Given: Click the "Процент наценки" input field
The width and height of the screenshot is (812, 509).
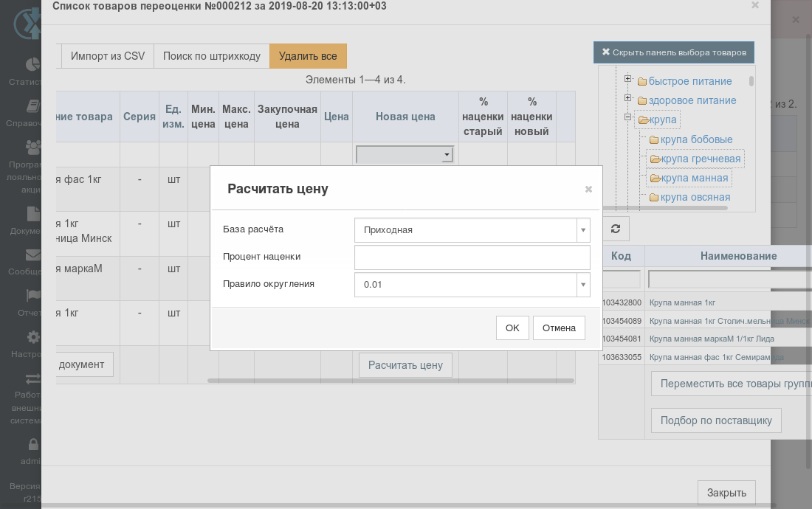Looking at the screenshot, I should 472,257.
